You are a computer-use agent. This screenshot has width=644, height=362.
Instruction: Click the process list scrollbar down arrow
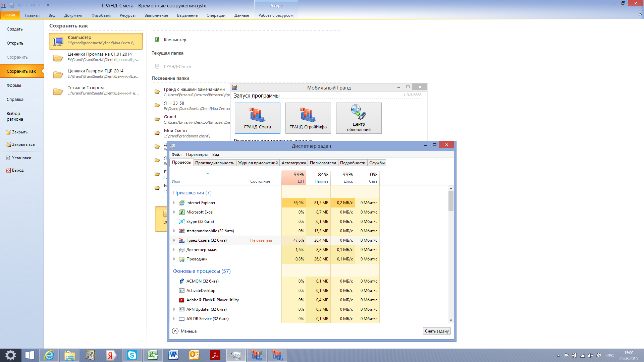pos(451,320)
